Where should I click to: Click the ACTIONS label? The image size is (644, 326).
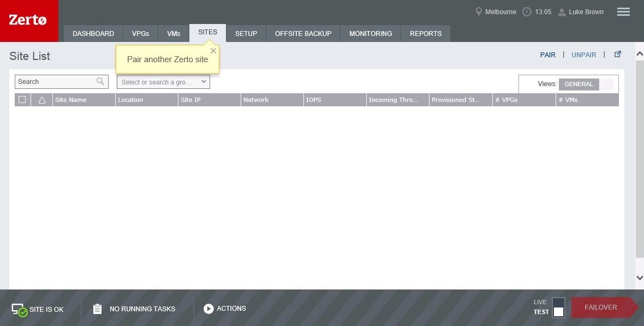pos(231,309)
